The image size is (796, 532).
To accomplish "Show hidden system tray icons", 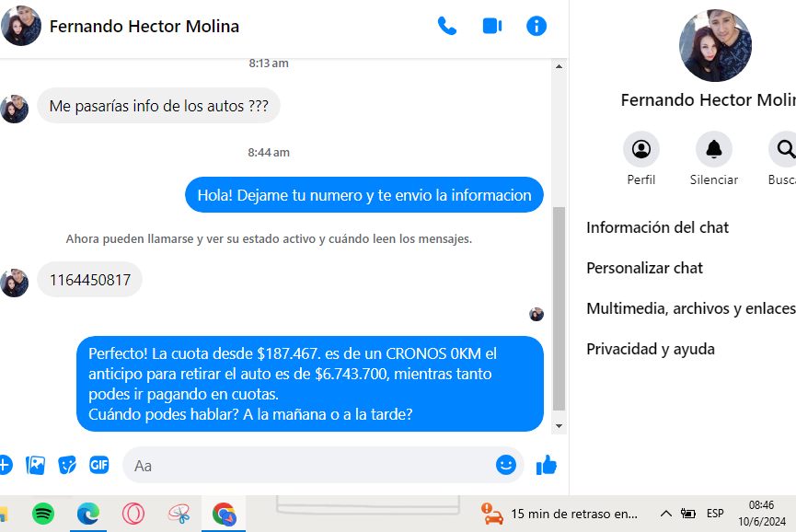I will [665, 514].
